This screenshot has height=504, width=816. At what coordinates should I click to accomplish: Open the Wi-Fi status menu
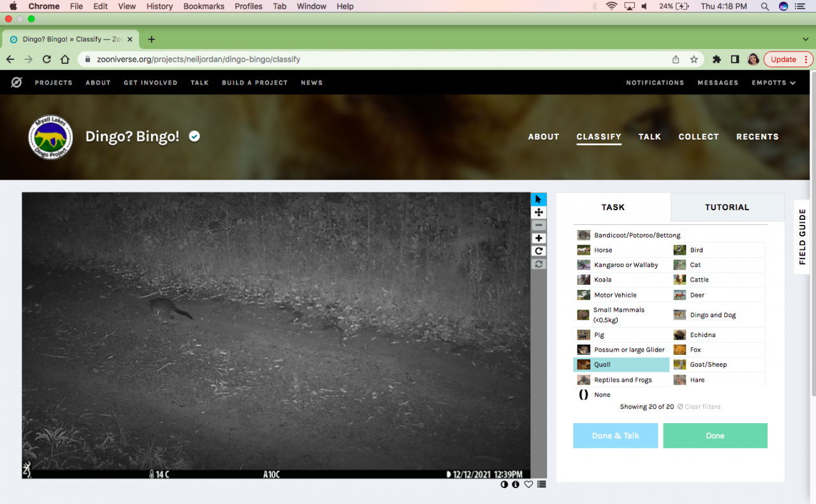click(611, 6)
